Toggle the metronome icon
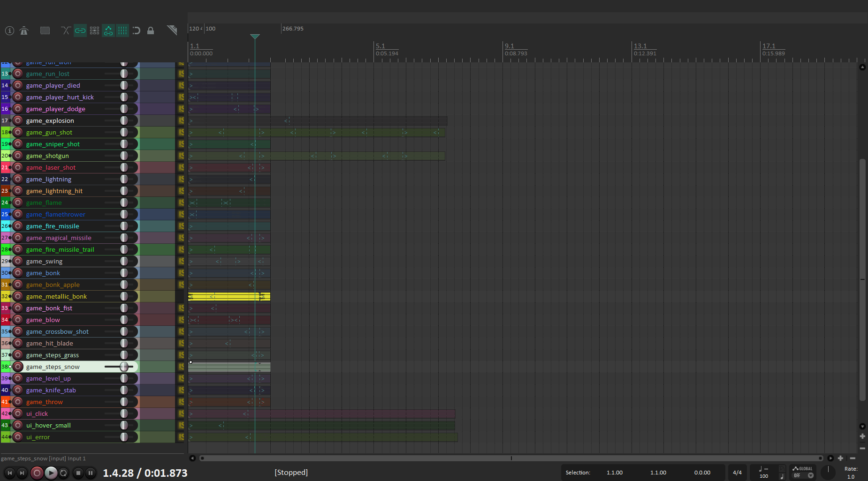This screenshot has width=868, height=481. tap(24, 31)
